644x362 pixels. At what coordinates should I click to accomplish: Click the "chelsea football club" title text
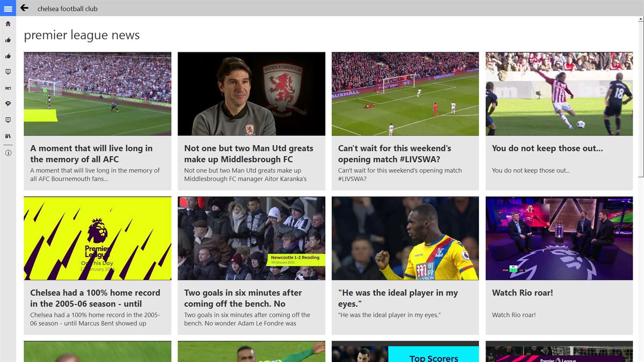[x=68, y=8]
